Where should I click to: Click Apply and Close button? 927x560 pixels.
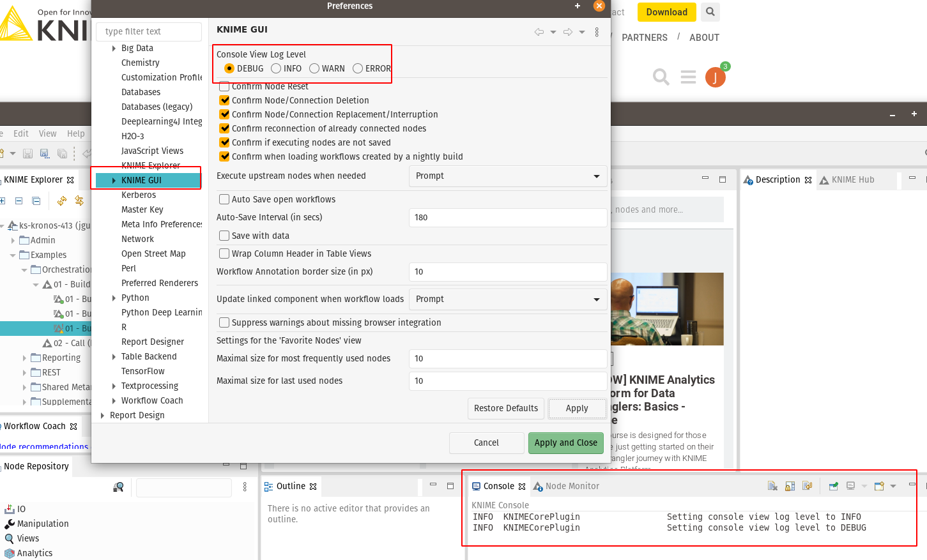pos(566,443)
